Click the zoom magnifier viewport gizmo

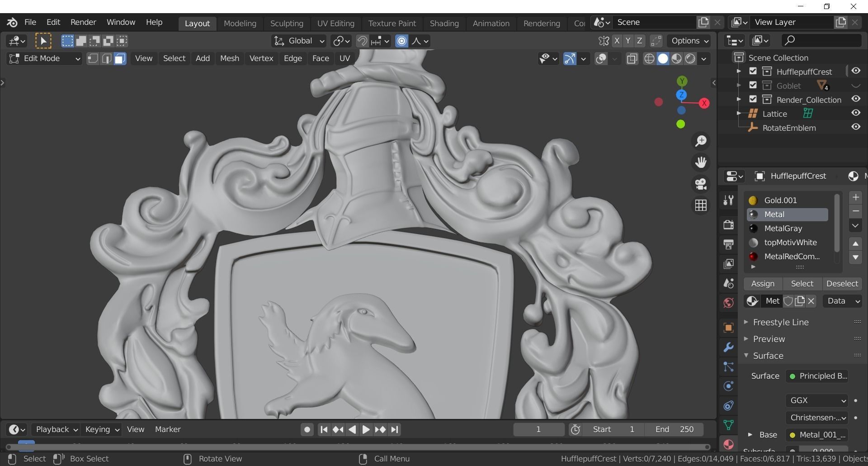coord(701,141)
